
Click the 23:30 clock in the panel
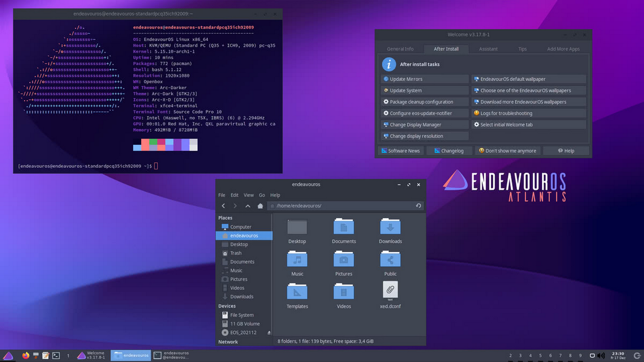tap(618, 356)
